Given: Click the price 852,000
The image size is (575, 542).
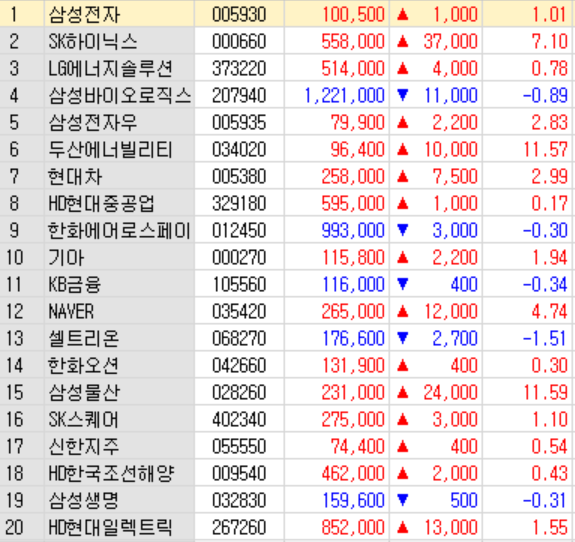Looking at the screenshot, I should pos(353,528).
